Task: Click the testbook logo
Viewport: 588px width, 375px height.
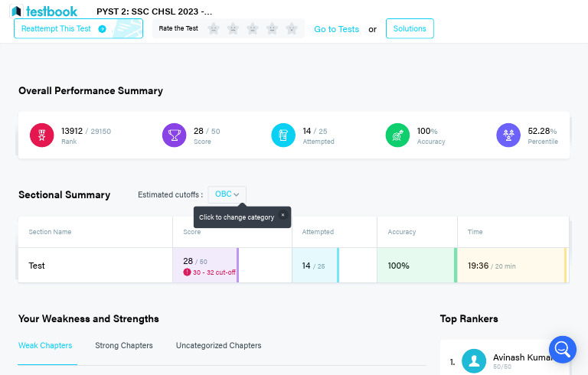Action: pyautogui.click(x=44, y=11)
